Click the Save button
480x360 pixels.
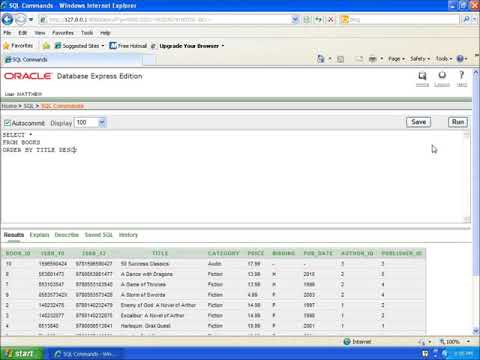point(418,122)
